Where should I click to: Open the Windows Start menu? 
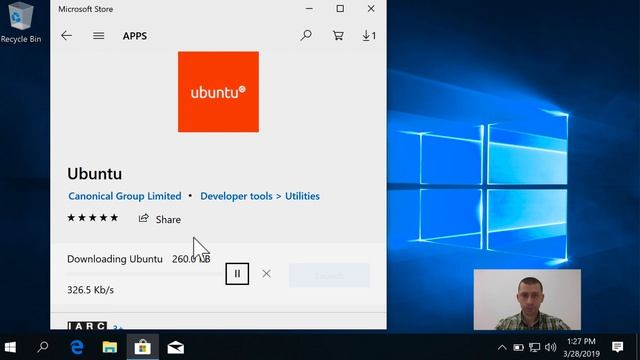[10, 347]
